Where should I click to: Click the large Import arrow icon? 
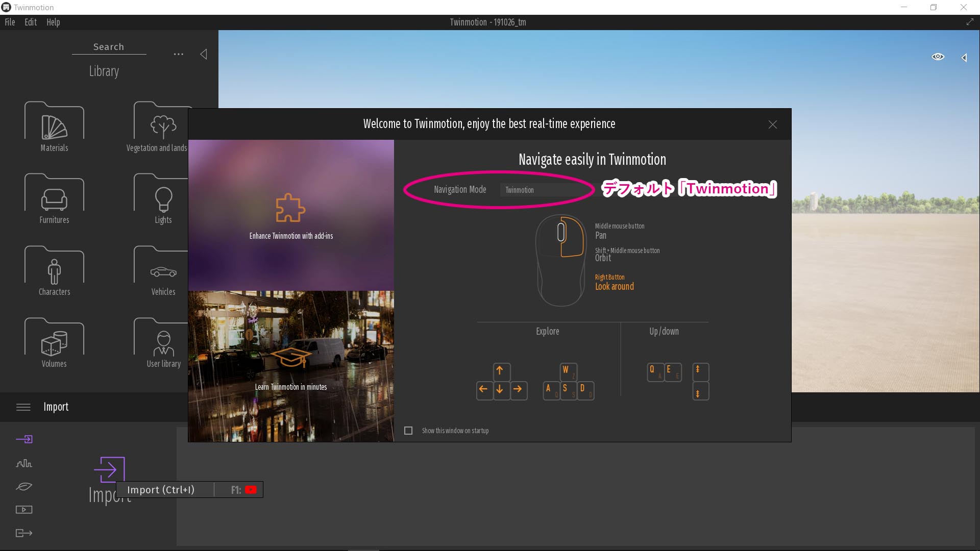tap(109, 469)
